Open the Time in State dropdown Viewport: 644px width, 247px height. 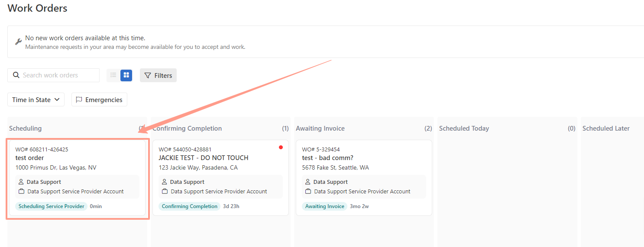[36, 99]
